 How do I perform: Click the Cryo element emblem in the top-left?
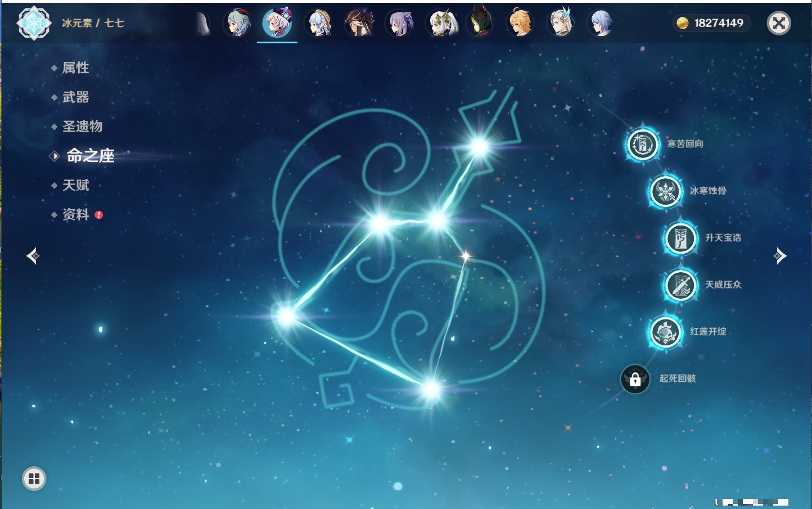pos(34,23)
